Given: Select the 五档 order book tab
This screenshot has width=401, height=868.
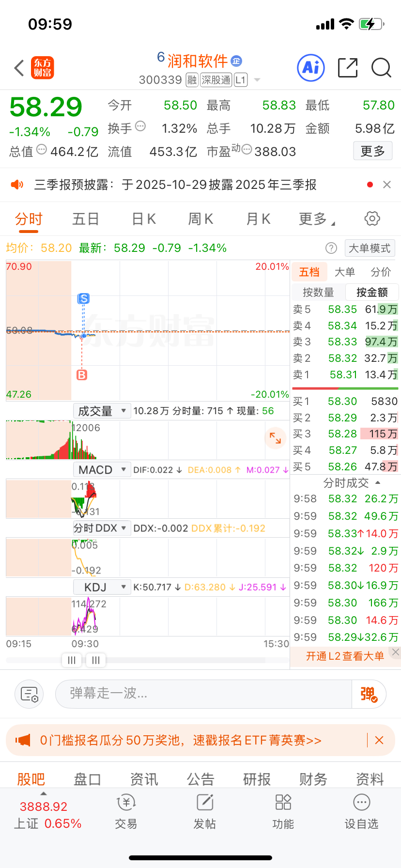Looking at the screenshot, I should pos(309,272).
